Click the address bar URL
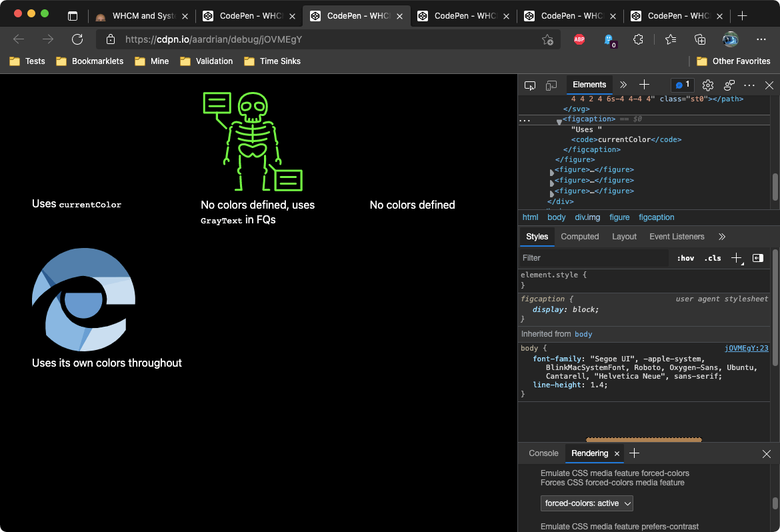 click(x=214, y=39)
